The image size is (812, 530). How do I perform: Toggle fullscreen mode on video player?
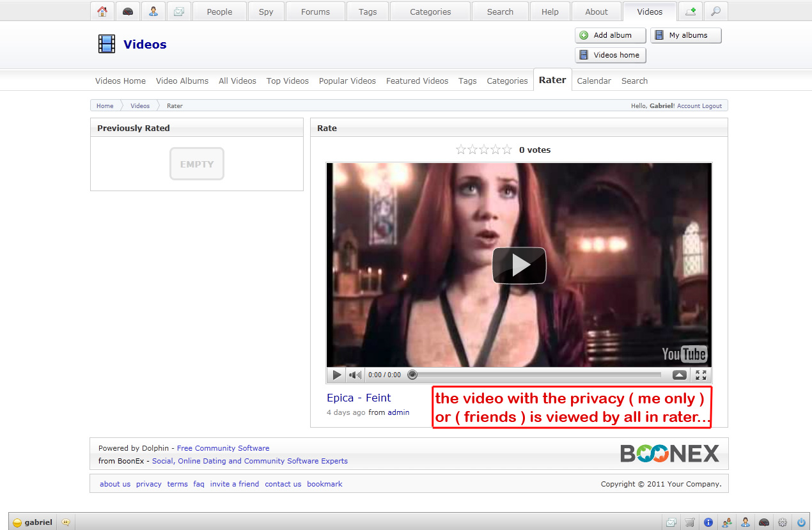pos(701,375)
